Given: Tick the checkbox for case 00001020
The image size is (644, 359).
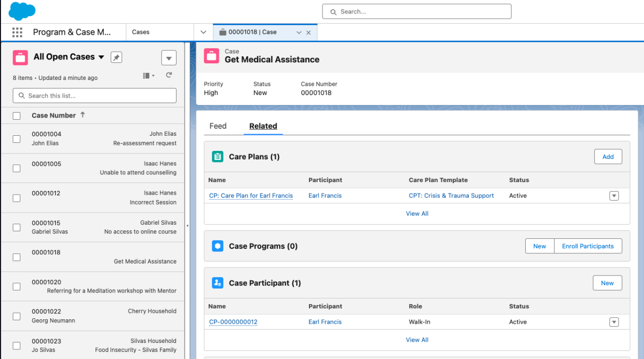Looking at the screenshot, I should pyautogui.click(x=17, y=287).
